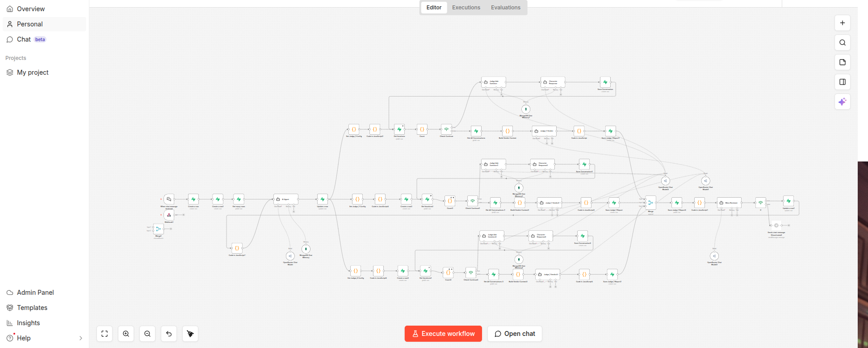The height and width of the screenshot is (348, 868).
Task: Select the 'Code in JavaScript2' node
Action: (x=375, y=129)
